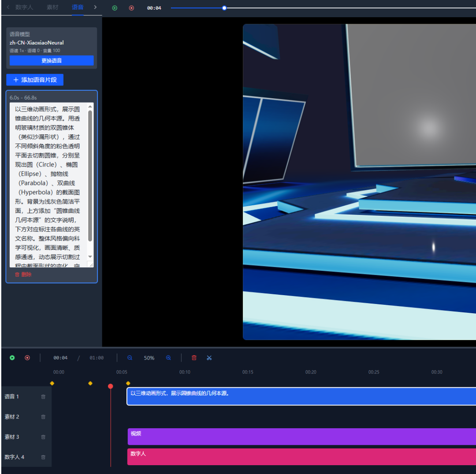Click the red stop icon in top bar
The image size is (476, 474).
pos(131,8)
